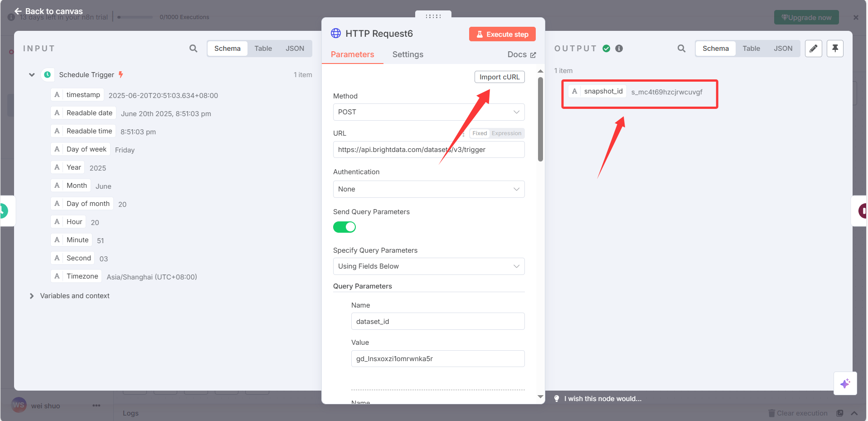Switch to the Parameters tab
Image resolution: width=868 pixels, height=421 pixels.
[x=353, y=54]
